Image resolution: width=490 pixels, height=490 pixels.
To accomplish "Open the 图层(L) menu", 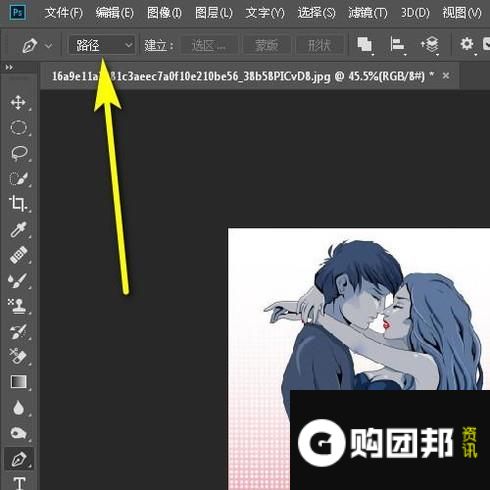I will click(x=213, y=13).
